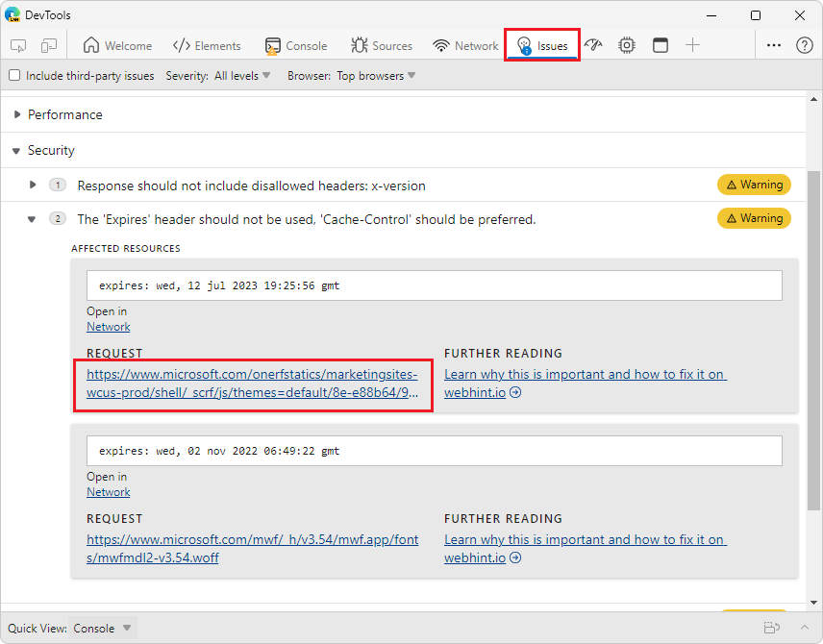
Task: Toggle the device emulation icon
Action: tap(49, 45)
